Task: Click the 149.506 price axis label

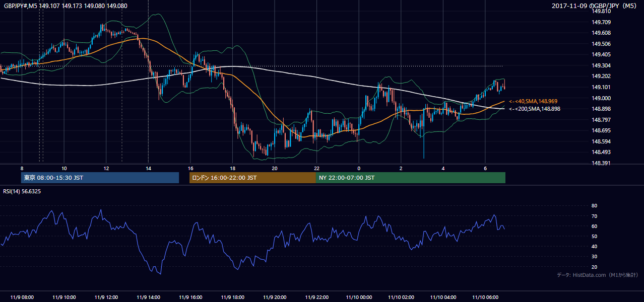Action: [x=602, y=44]
